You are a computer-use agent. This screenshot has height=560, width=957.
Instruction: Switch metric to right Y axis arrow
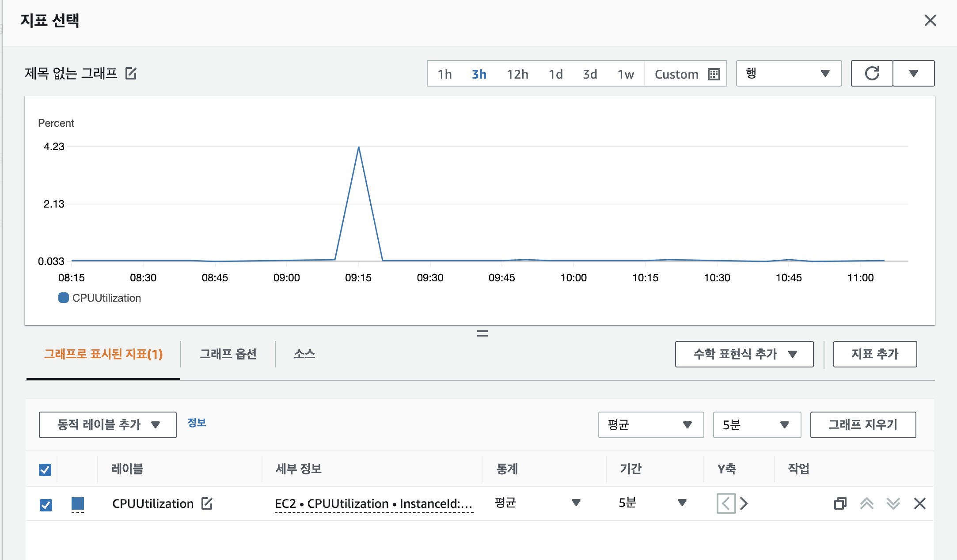pos(744,503)
